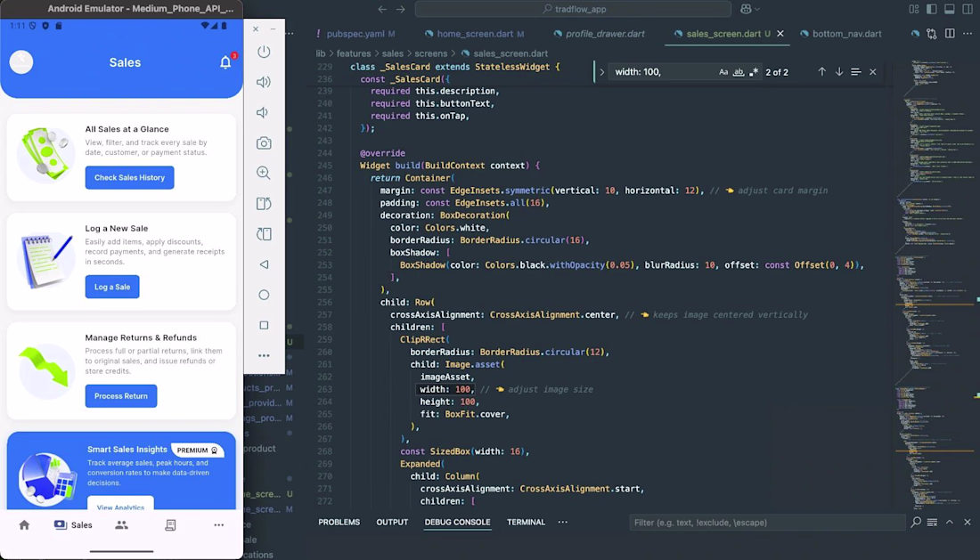Toggle bottom panel visibility
This screenshot has height=560, width=980.
coord(950,9)
